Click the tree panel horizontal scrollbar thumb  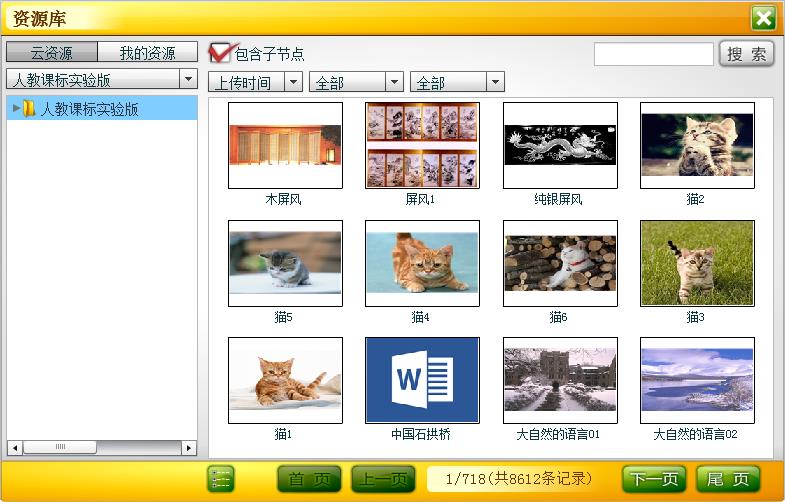(60, 447)
